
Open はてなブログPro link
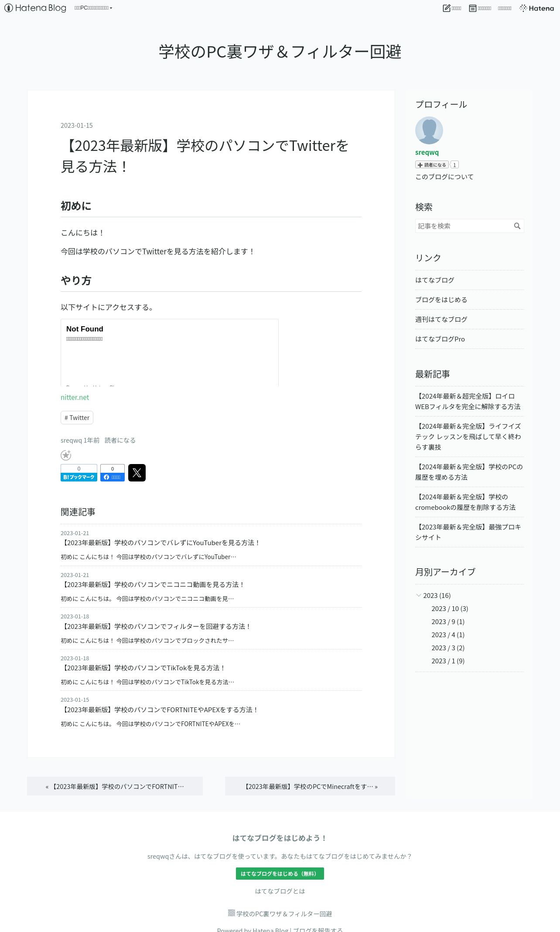point(440,339)
